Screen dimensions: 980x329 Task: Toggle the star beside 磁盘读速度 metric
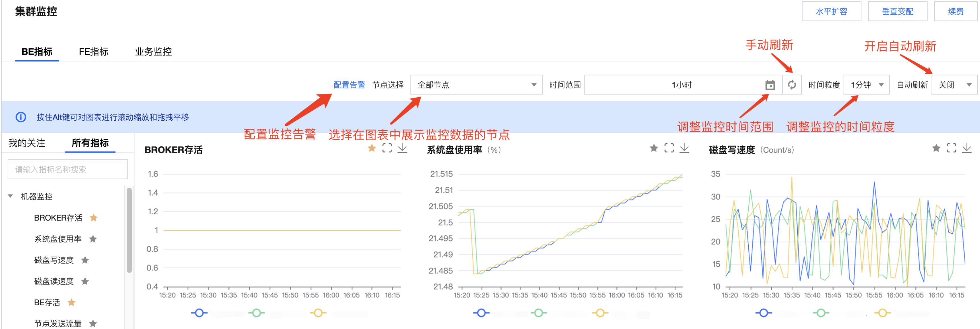(85, 281)
